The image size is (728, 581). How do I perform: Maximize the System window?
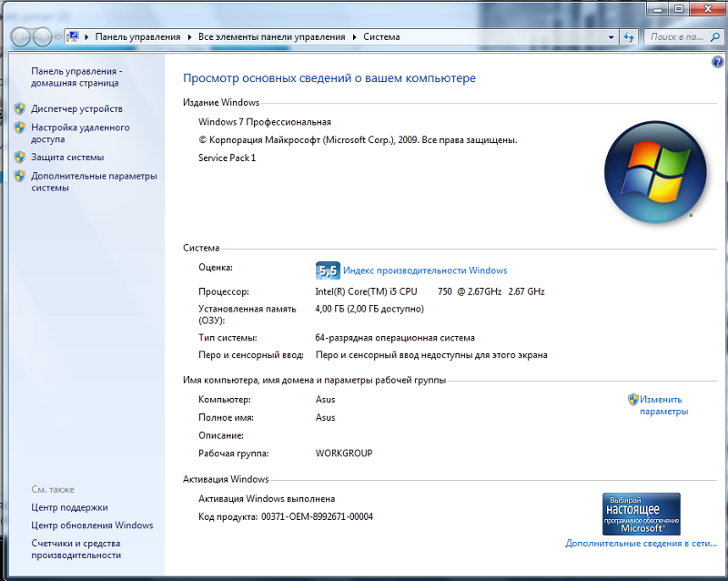click(x=678, y=9)
